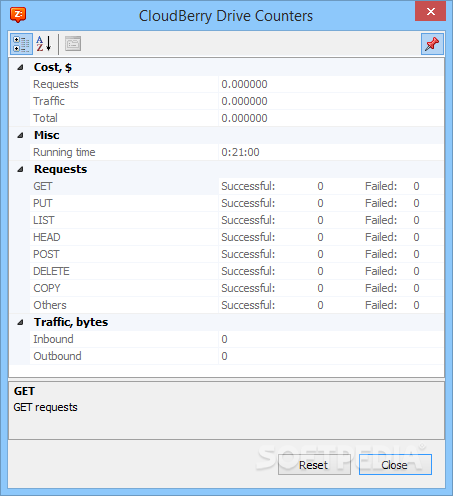453x496 pixels.
Task: Click the DELETE row Successful/Failed value
Action: click(x=320, y=271)
